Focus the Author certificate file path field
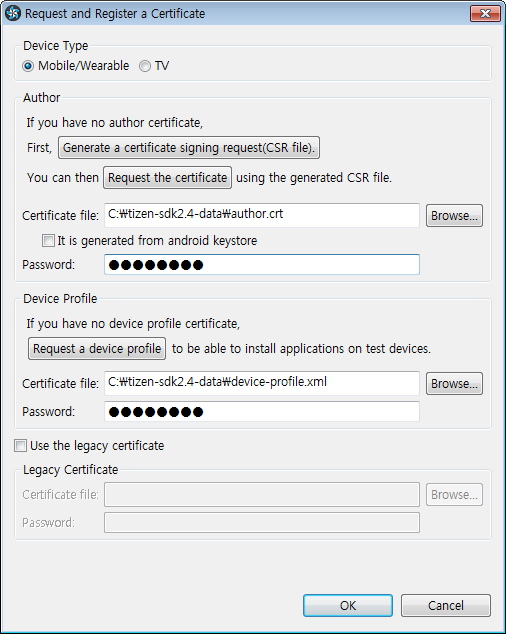Viewport: 506px width, 634px height. coord(262,215)
